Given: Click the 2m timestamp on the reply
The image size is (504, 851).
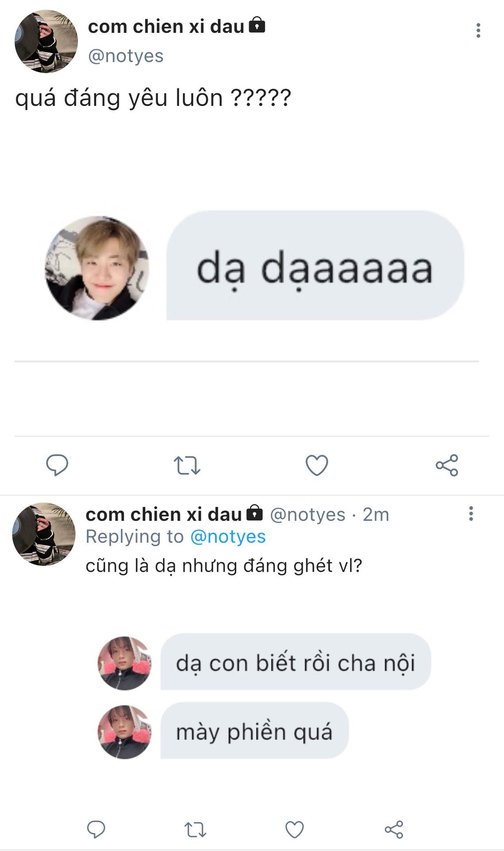Looking at the screenshot, I should (376, 515).
